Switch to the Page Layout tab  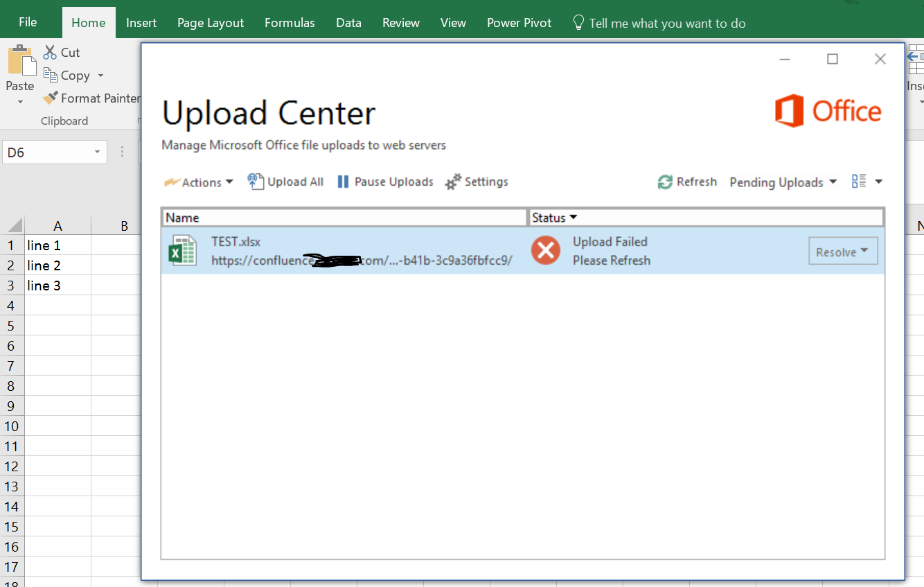(211, 23)
